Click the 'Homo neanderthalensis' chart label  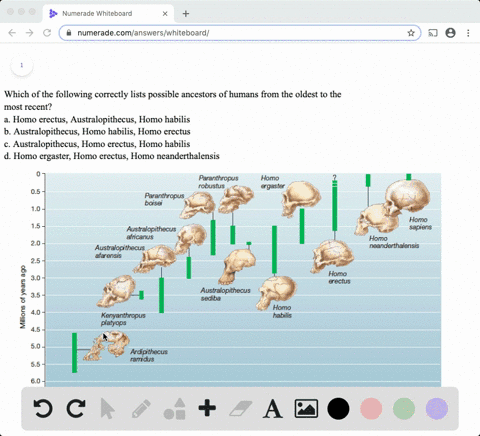click(x=394, y=242)
